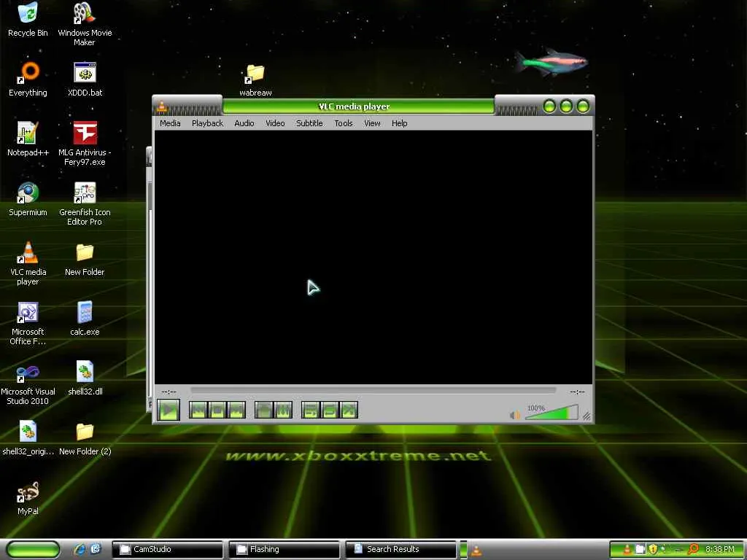The height and width of the screenshot is (560, 747).
Task: Select the calc.exe icon
Action: [85, 319]
